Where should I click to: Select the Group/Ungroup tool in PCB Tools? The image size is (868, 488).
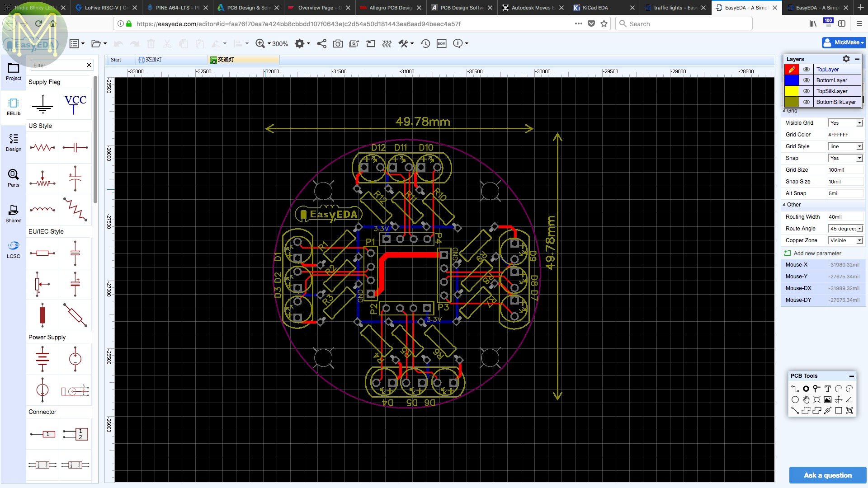pos(849,410)
